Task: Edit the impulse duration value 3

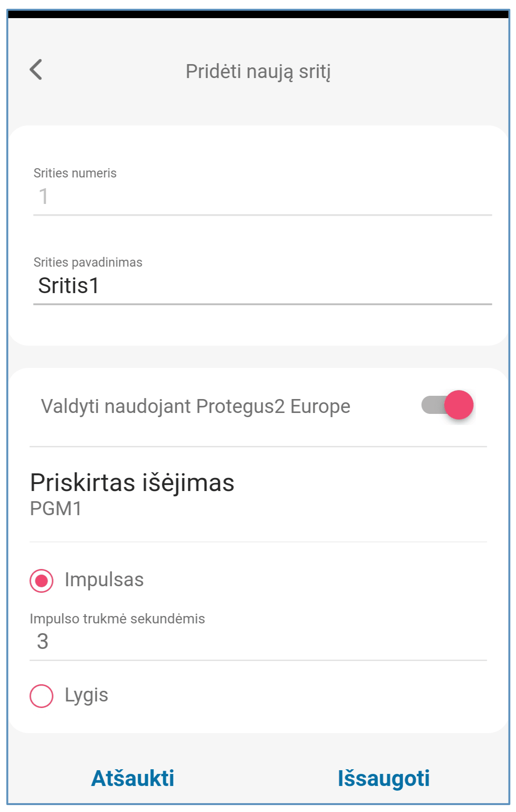Action: pos(258,642)
